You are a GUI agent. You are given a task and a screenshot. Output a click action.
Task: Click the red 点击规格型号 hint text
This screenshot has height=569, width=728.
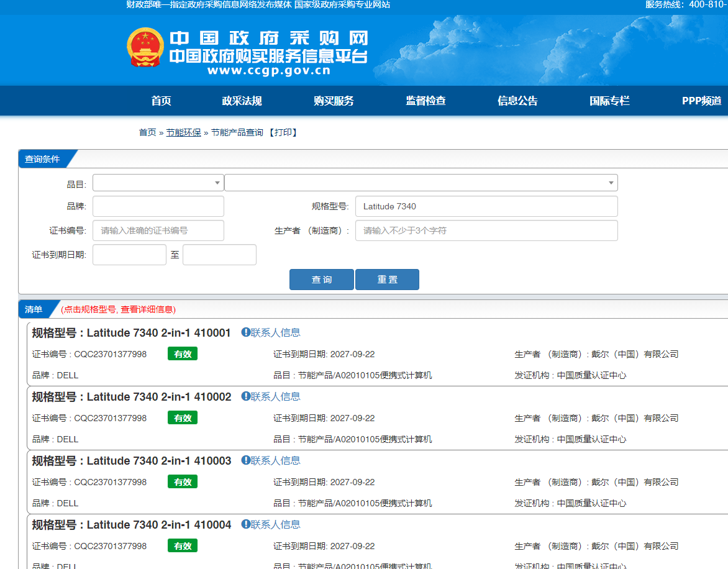pos(119,309)
